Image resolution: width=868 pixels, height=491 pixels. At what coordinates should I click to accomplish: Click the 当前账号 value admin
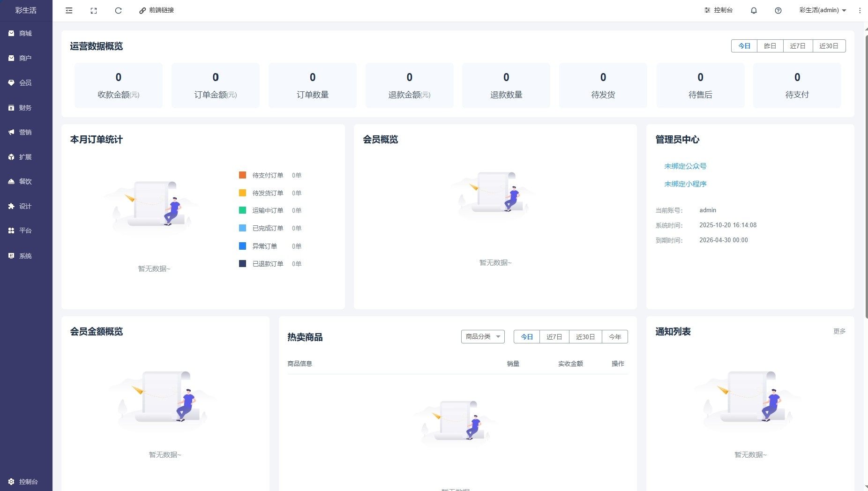click(x=708, y=210)
